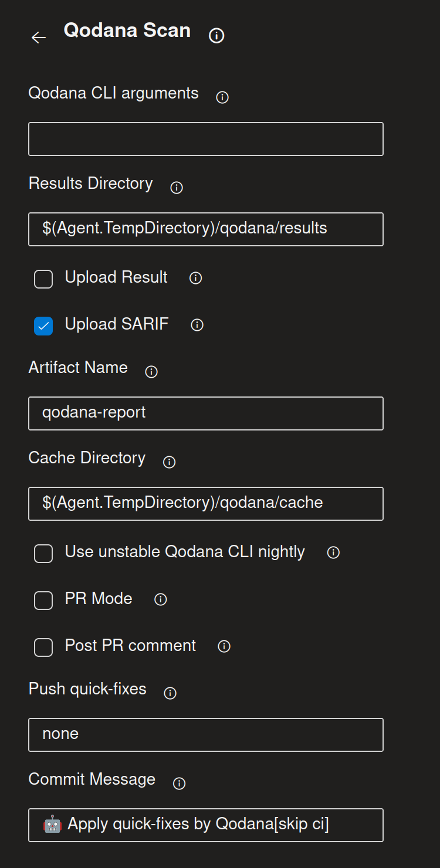Show the Push quick-fixes info icon
The height and width of the screenshot is (868, 440).
pyautogui.click(x=170, y=693)
